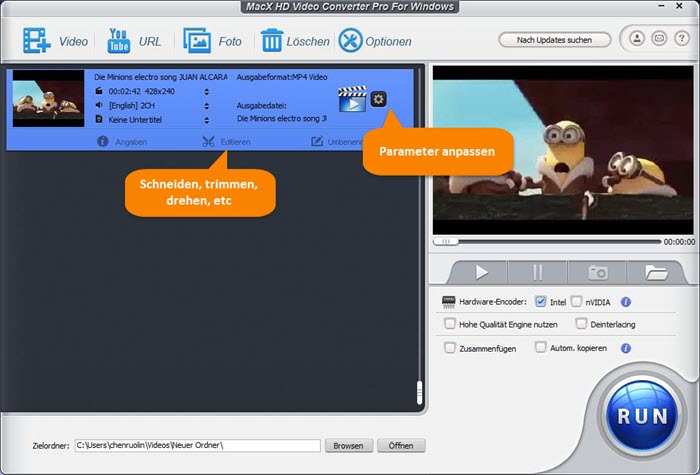Click the Löschen trash can icon
Viewport: 700px width, 475px height.
[271, 41]
